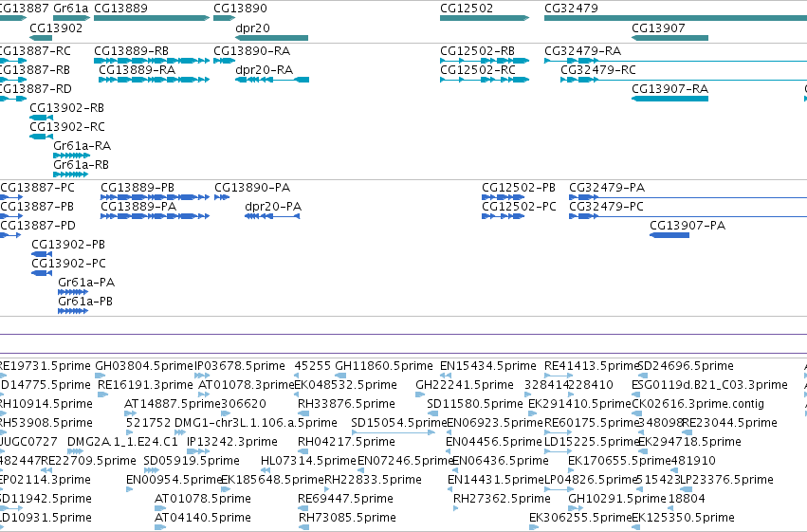The width and height of the screenshot is (807, 532).
Task: Select the RE23044.5prime EST label
Action: point(729,424)
